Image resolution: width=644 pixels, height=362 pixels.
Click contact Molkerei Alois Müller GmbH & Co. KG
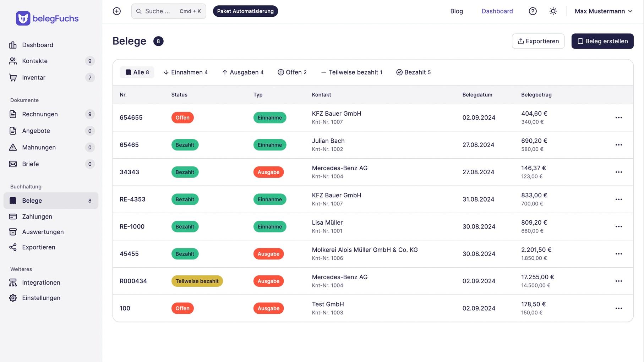(365, 250)
